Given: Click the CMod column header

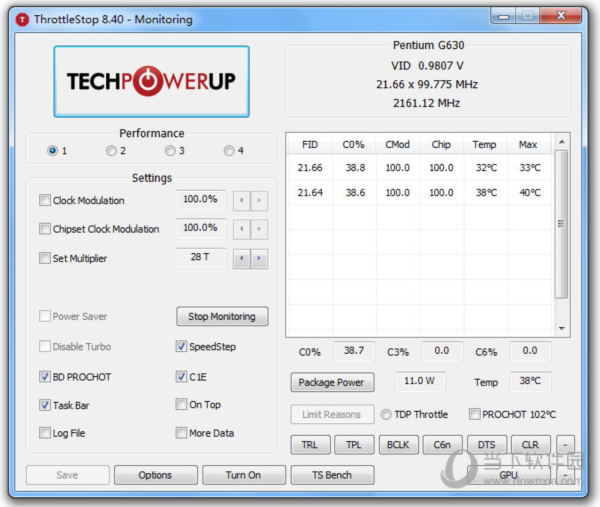Looking at the screenshot, I should tap(398, 145).
